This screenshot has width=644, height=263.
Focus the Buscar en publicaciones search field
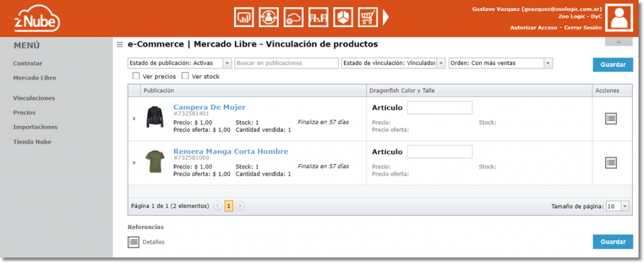(287, 64)
